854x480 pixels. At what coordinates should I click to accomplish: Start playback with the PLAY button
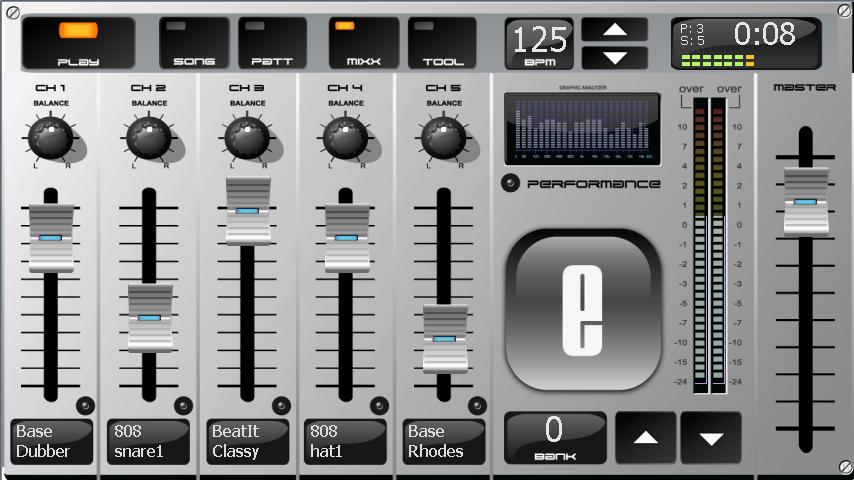(78, 43)
